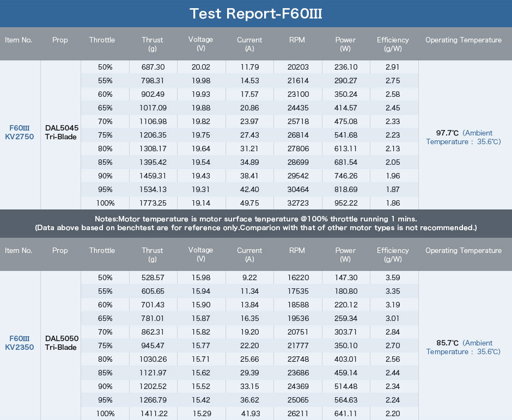Click power value 641.11
512x420 pixels.
346,414
